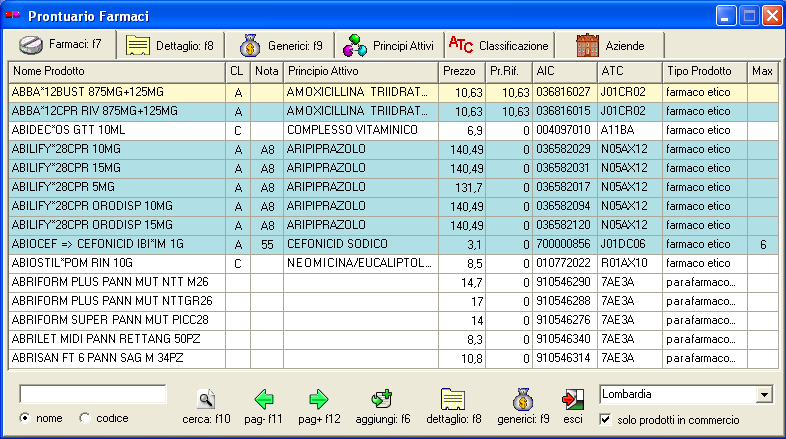
Task: Click the cerca f10 magnifier search icon
Action: click(x=207, y=400)
